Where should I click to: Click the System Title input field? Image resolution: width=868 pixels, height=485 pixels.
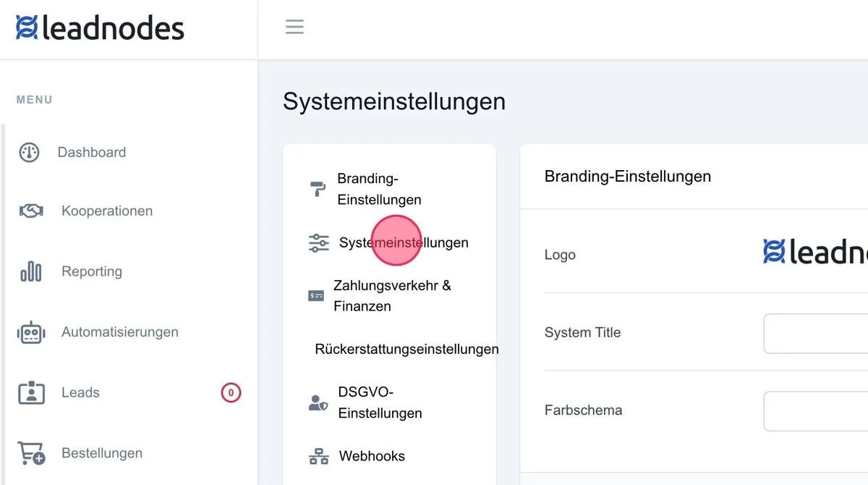point(815,333)
